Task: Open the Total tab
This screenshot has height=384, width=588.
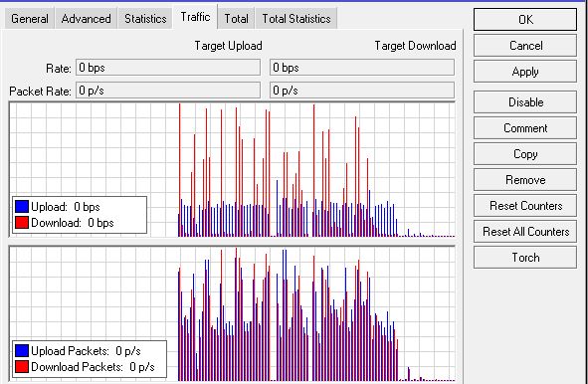Action: click(x=236, y=18)
